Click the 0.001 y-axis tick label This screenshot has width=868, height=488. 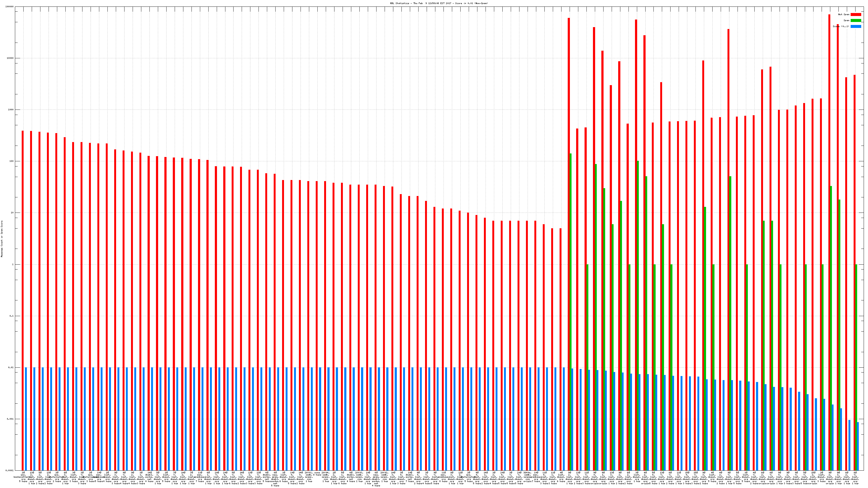11,419
